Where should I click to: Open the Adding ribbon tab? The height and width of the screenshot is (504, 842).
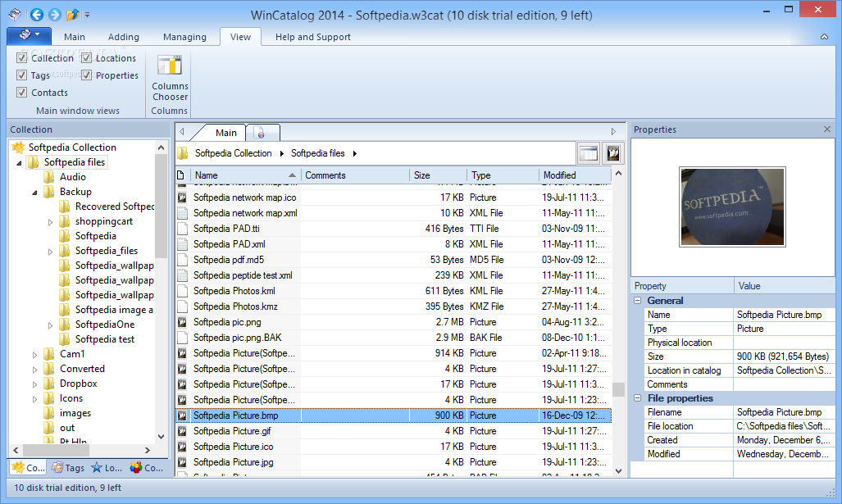124,37
